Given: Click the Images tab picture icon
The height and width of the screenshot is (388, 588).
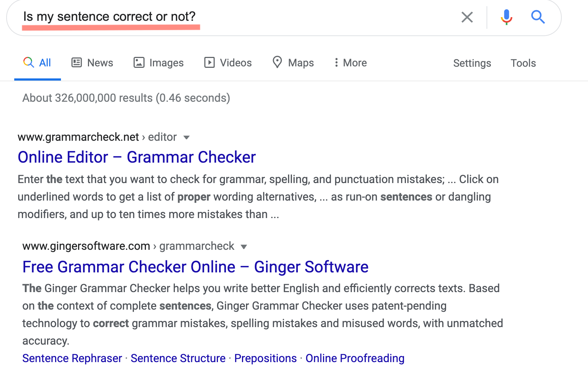Looking at the screenshot, I should point(139,63).
